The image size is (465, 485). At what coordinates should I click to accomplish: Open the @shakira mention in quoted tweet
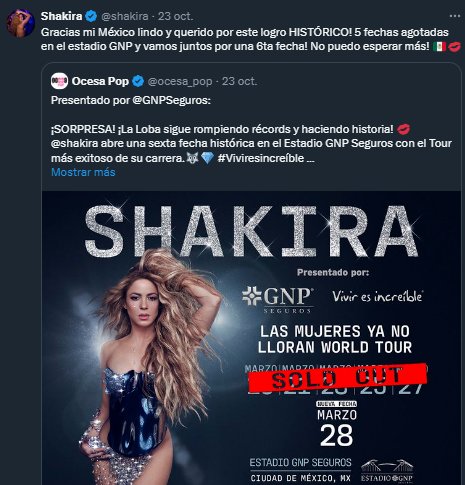pyautogui.click(x=75, y=143)
